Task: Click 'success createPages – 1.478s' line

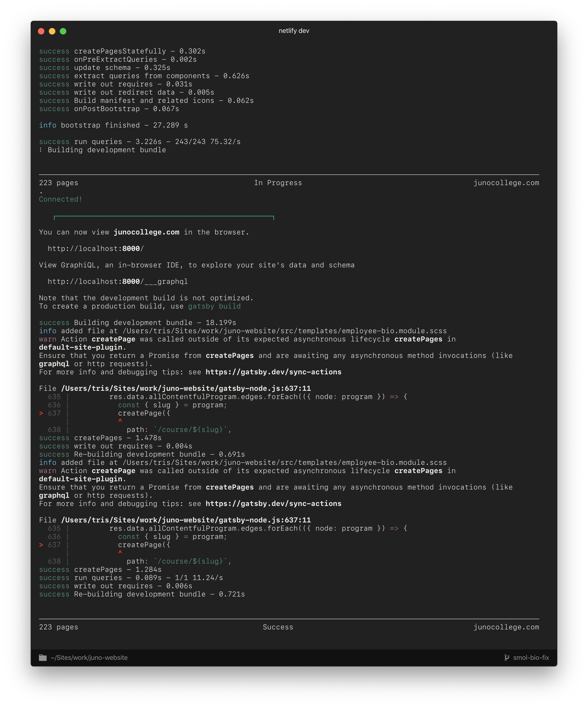Action: (x=100, y=438)
